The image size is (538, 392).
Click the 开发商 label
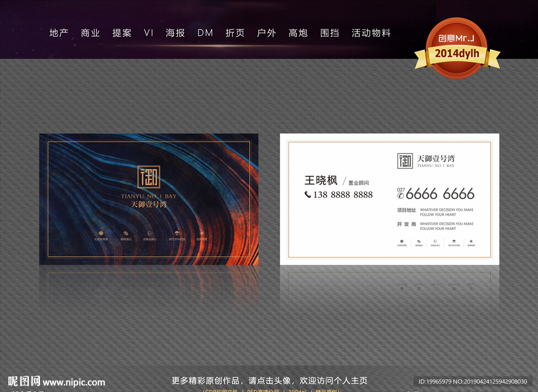coord(407,224)
